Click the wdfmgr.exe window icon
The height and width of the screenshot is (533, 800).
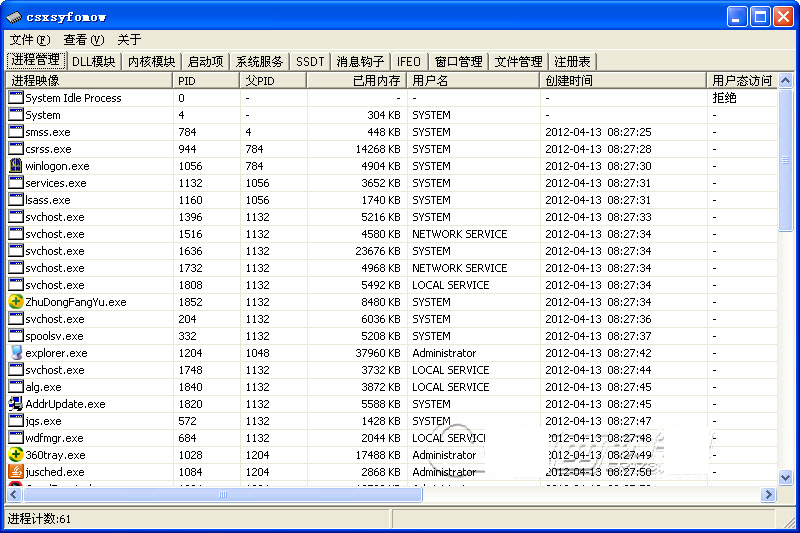(x=16, y=438)
